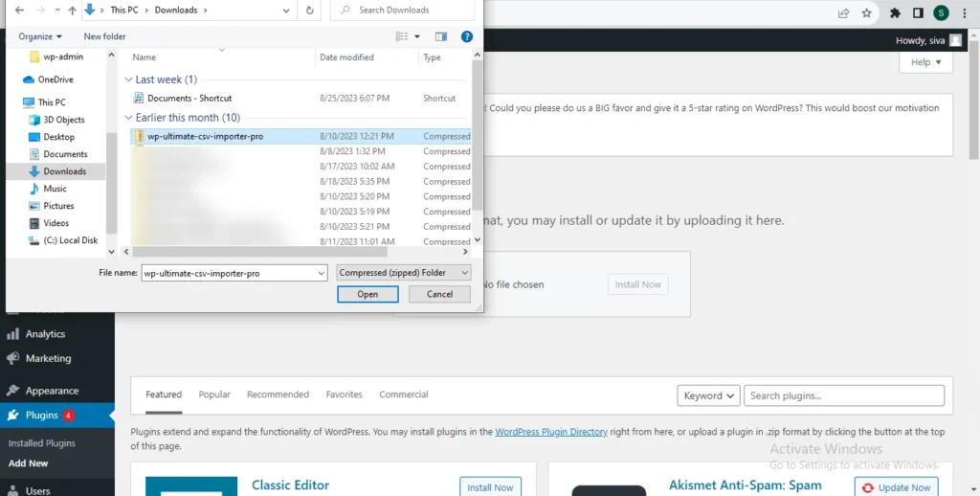Open the Keyword search type dropdown
Image resolution: width=980 pixels, height=496 pixels.
709,395
